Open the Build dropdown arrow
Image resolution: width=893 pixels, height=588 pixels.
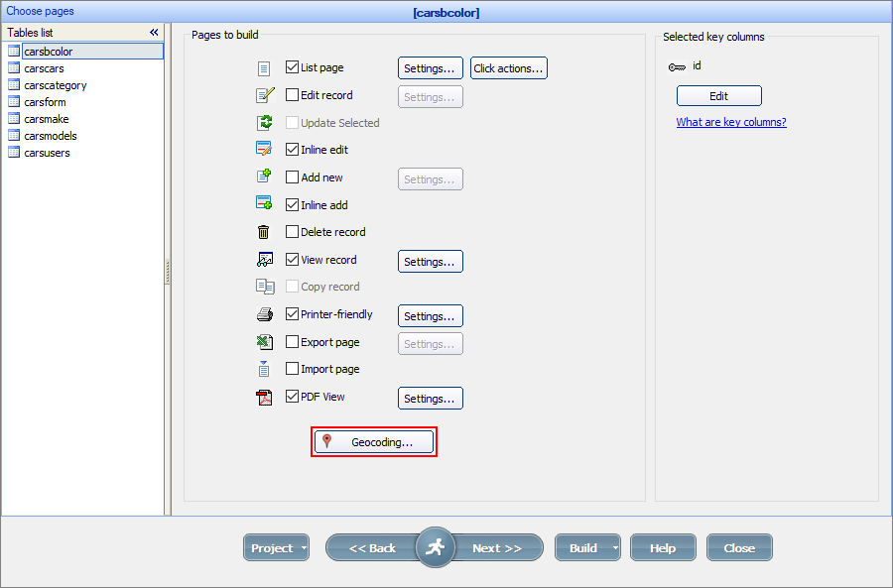pos(615,548)
